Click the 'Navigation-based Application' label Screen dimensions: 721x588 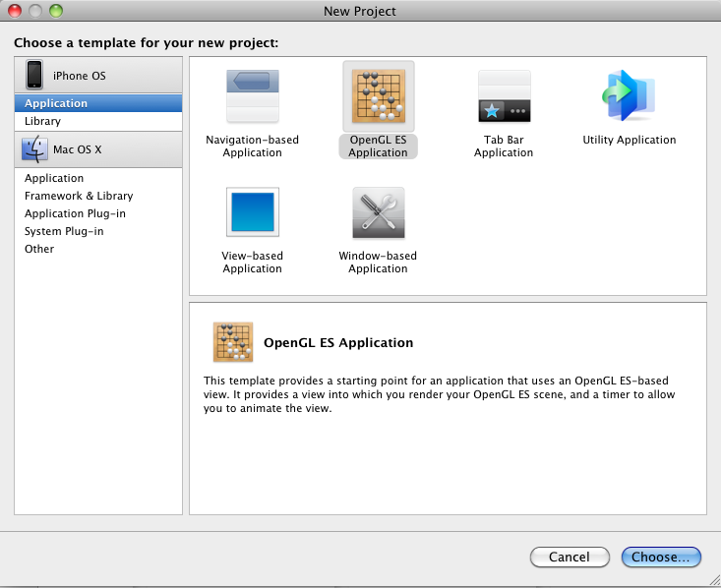(x=253, y=147)
